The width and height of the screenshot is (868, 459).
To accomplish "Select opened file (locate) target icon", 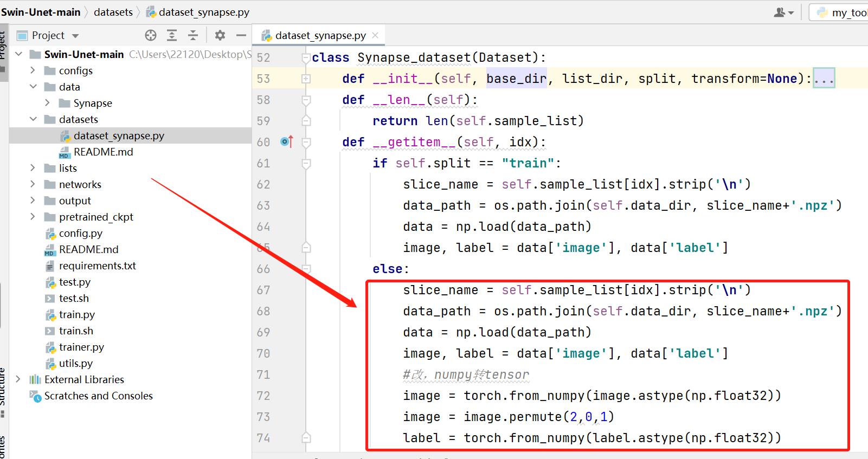I will [151, 35].
